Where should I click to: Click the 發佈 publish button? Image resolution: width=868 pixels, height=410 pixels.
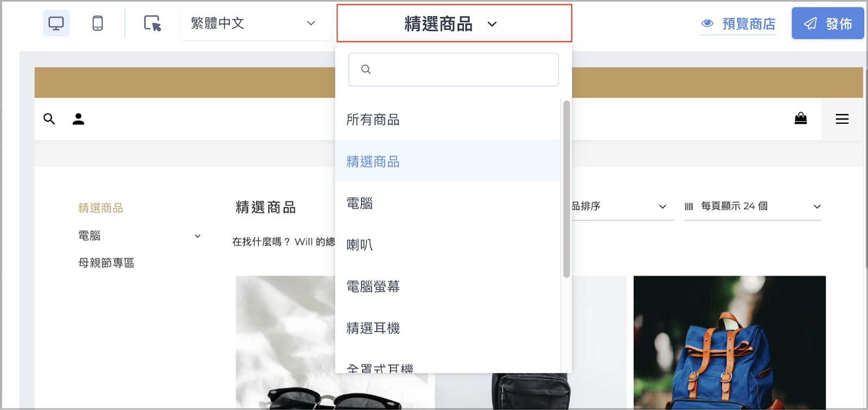[x=827, y=23]
